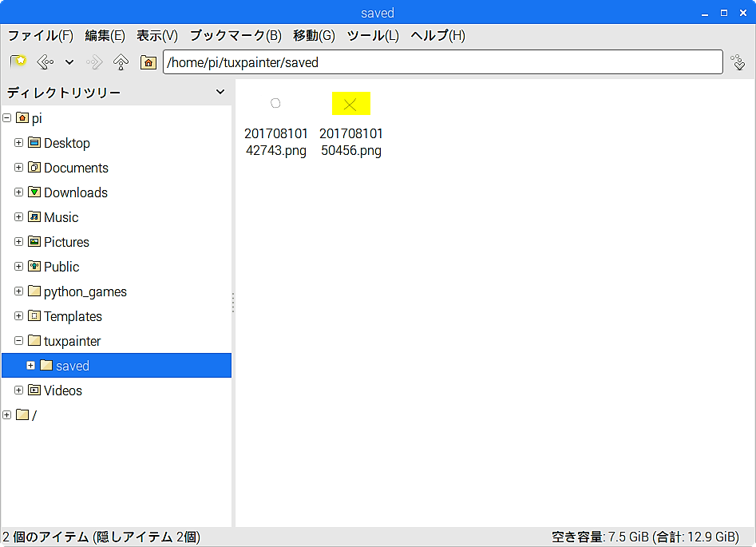Go forward with the right arrow icon

pos(94,61)
